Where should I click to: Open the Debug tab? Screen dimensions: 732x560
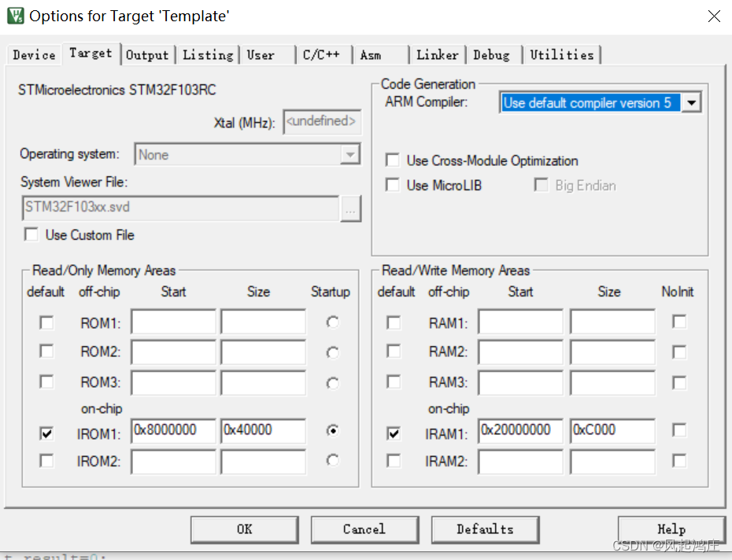pos(492,55)
